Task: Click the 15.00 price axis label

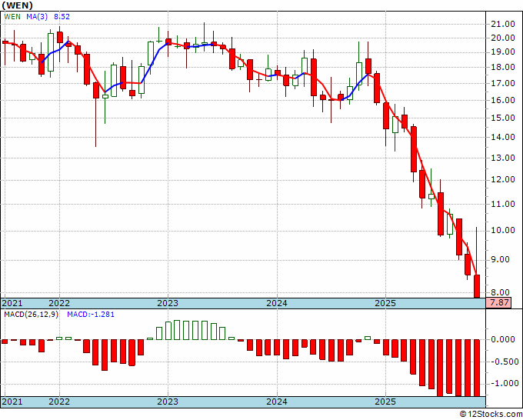Action: tap(503, 118)
